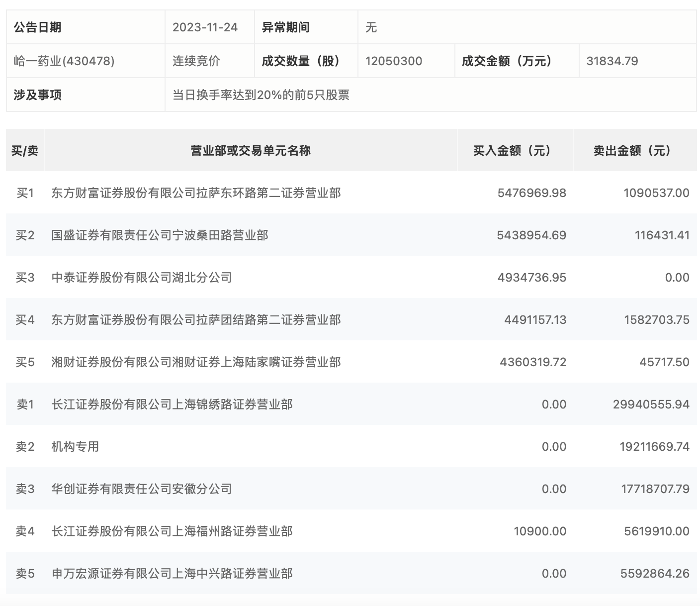Click the 卖1 row label

pos(25,404)
